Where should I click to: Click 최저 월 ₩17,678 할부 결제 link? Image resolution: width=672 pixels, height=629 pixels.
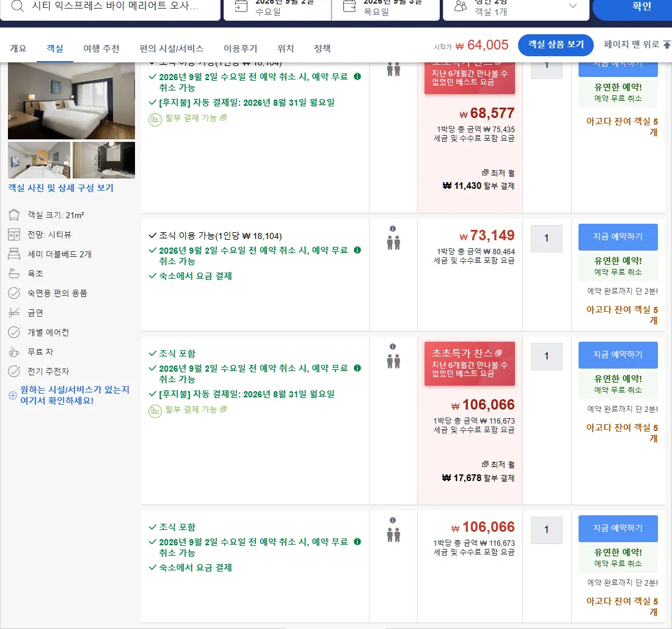point(478,471)
